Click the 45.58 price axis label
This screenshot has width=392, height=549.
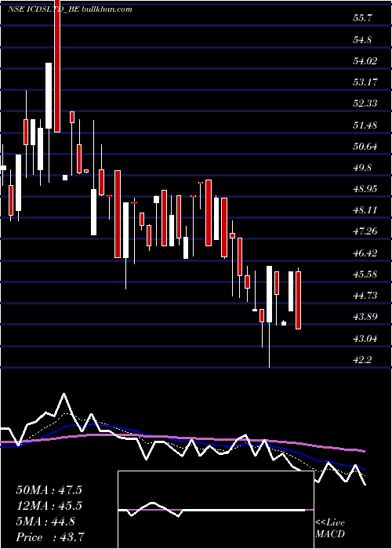click(365, 274)
